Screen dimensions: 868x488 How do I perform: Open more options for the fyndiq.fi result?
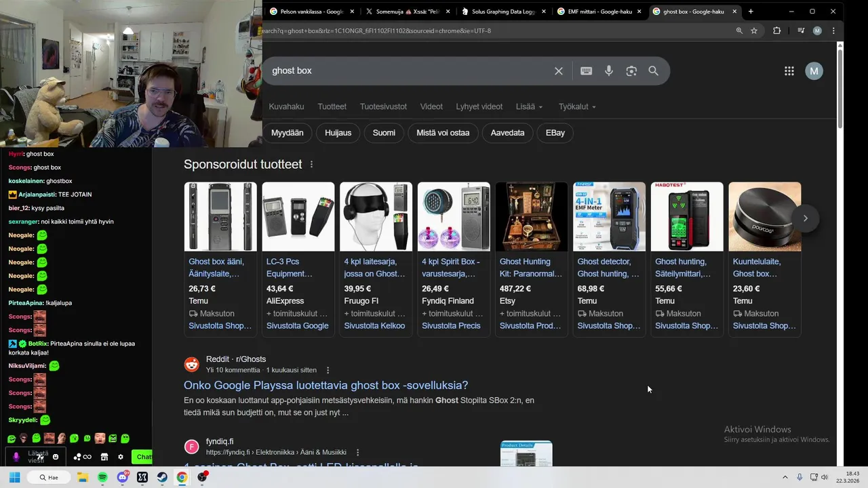[357, 452]
